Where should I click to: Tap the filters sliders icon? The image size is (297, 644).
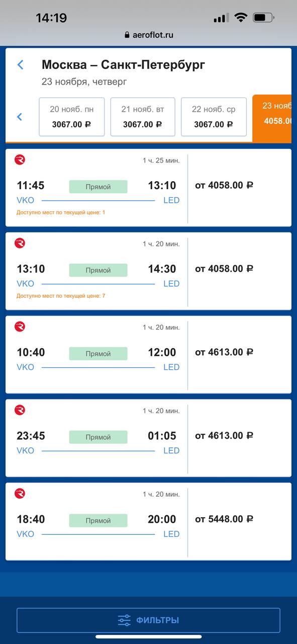(x=124, y=620)
